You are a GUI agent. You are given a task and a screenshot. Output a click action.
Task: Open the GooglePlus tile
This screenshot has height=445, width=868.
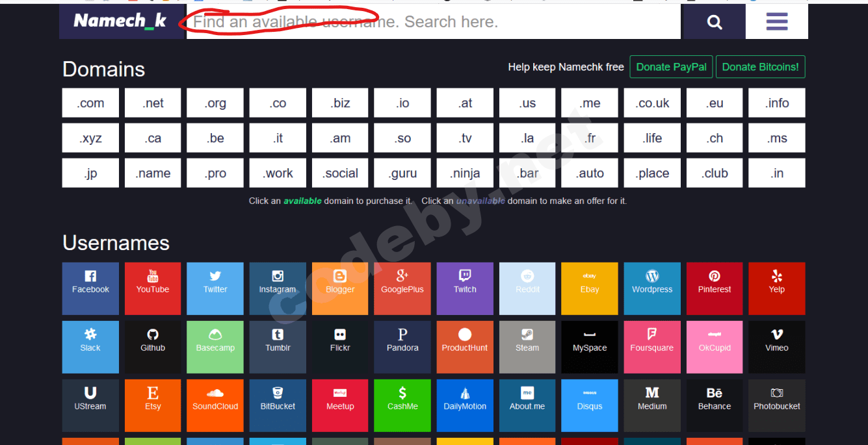[402, 288]
